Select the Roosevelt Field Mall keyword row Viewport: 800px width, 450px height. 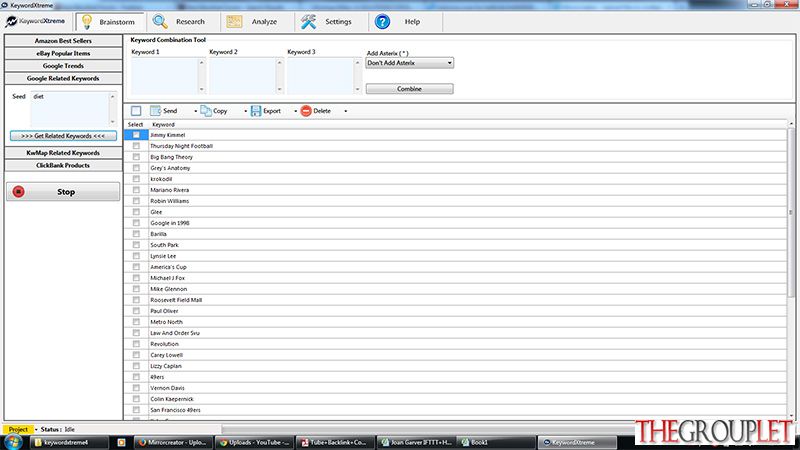click(456, 300)
